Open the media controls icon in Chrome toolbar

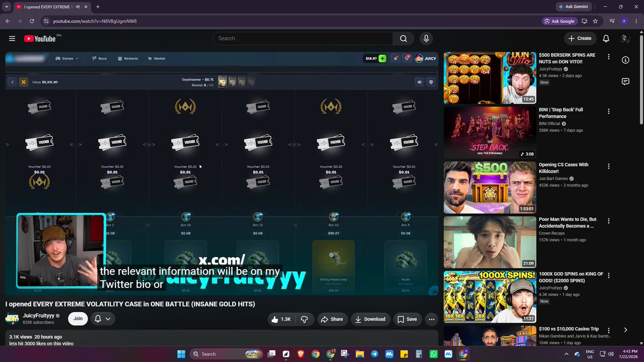tap(612, 21)
